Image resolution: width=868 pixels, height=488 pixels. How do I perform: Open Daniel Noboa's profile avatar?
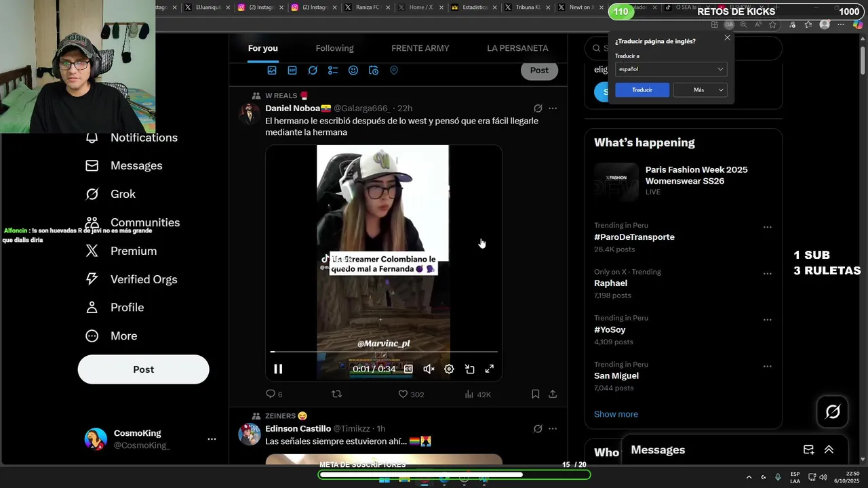(249, 113)
